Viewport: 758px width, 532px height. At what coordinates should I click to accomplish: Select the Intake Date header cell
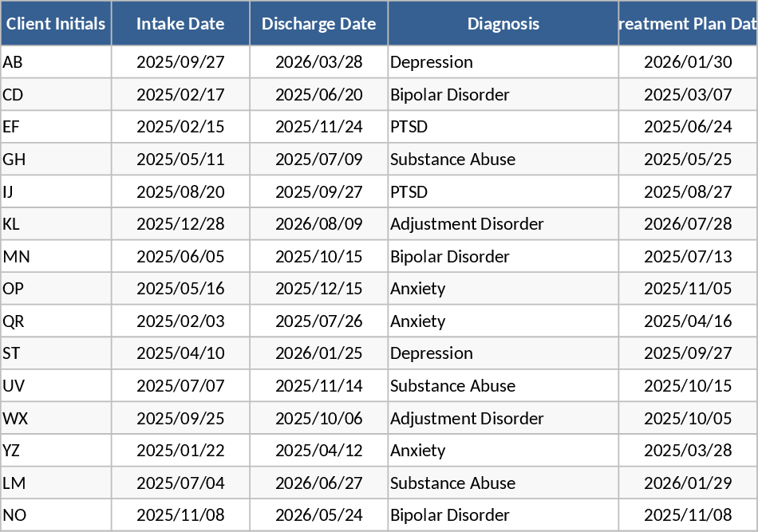[180, 24]
